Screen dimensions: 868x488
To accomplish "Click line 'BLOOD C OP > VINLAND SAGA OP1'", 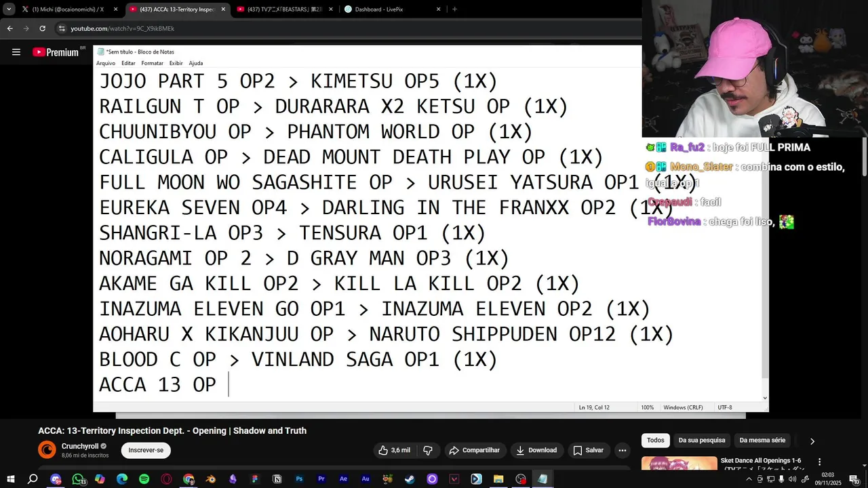I will (x=298, y=359).
